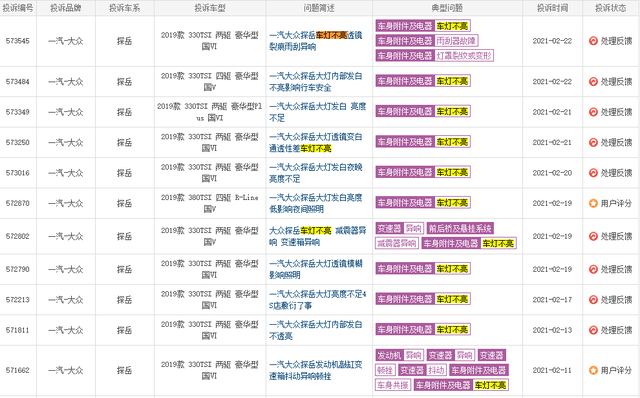Click status icon for complaint 573484
The width and height of the screenshot is (640, 398).
(x=593, y=82)
